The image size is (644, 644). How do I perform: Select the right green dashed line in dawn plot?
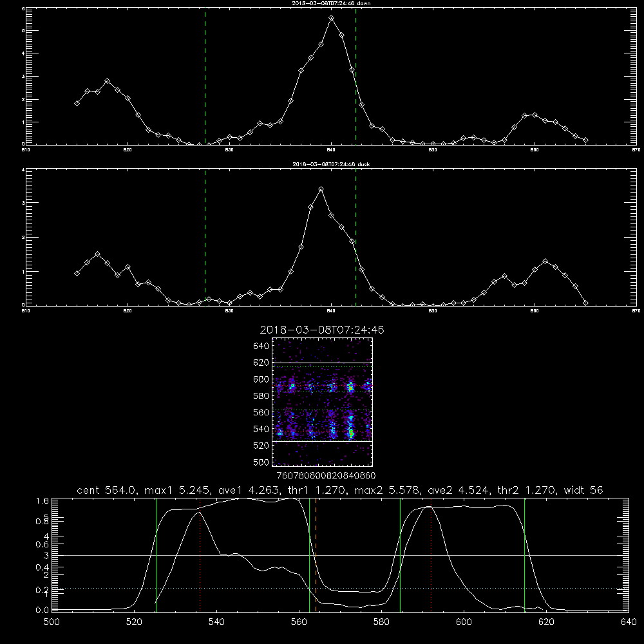pos(355,76)
